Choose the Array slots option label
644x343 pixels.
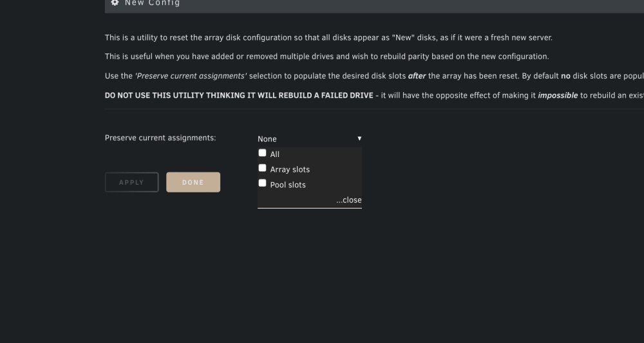290,169
